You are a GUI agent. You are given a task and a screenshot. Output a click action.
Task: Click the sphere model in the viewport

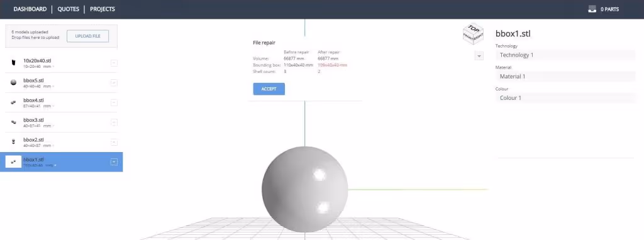(x=305, y=189)
